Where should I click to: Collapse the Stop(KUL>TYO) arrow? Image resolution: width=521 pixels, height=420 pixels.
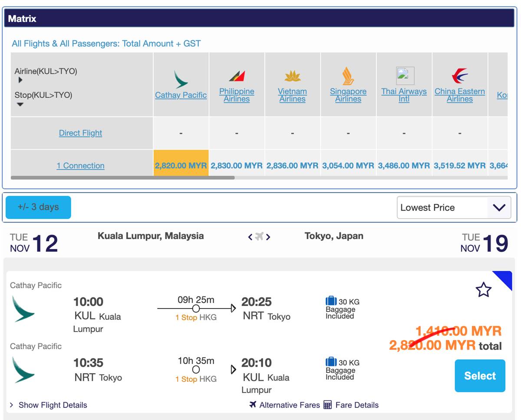pyautogui.click(x=20, y=105)
